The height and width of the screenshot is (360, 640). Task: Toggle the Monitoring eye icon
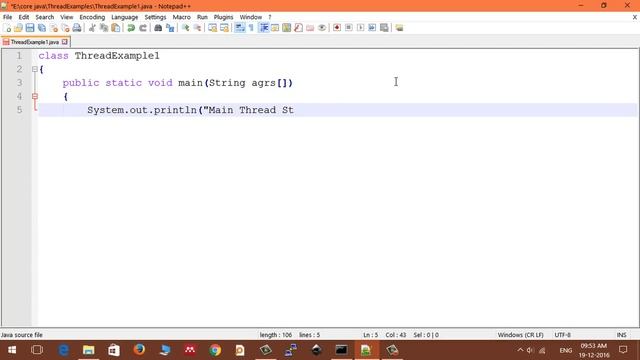click(x=322, y=28)
